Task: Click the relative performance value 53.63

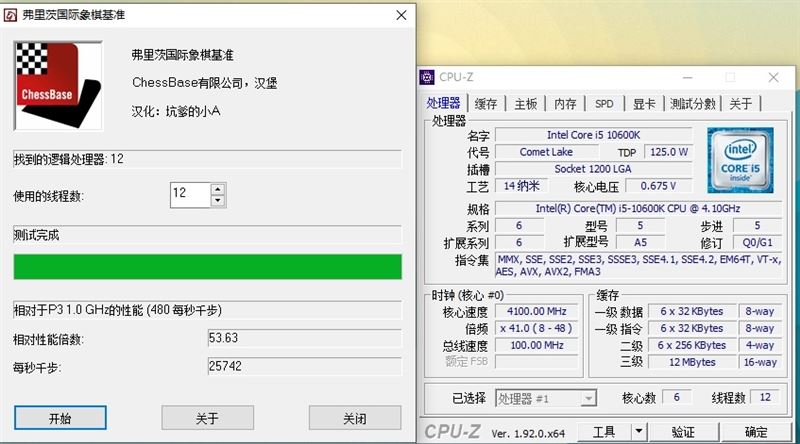Action: tap(305, 338)
